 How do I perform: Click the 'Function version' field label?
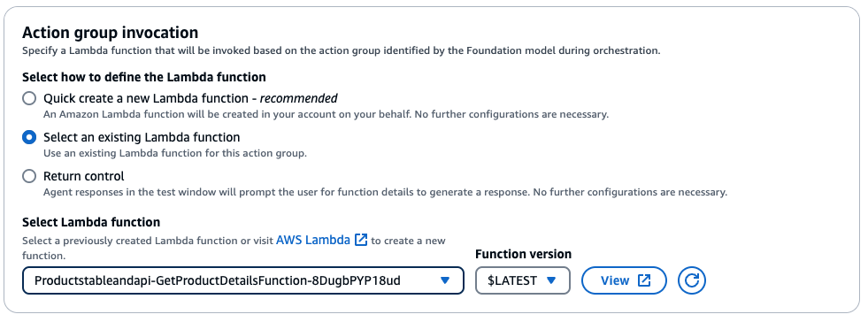[523, 254]
